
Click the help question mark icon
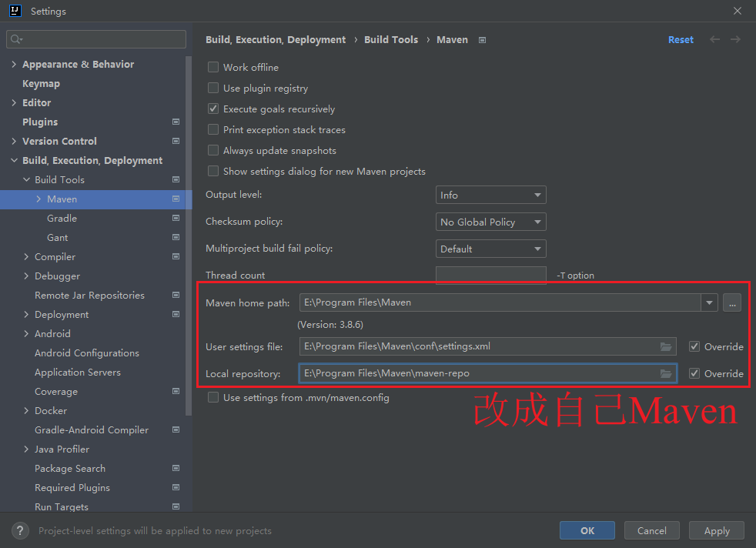[19, 530]
